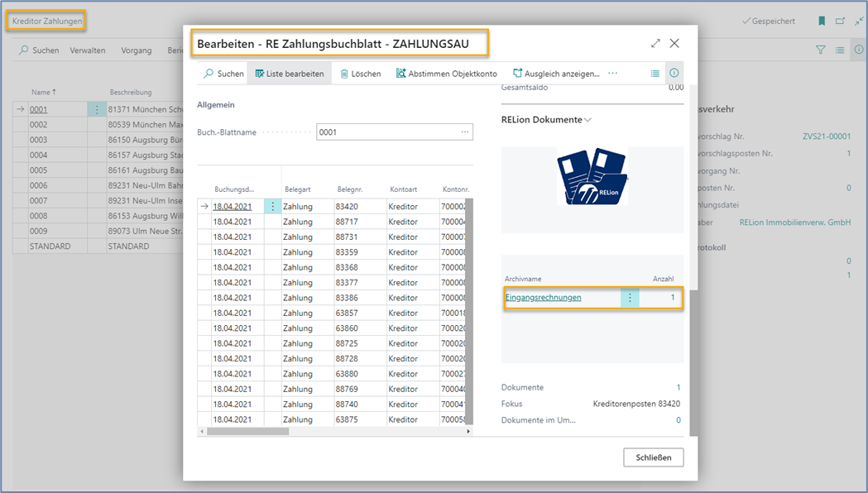Click the bookmark icon in page header
Image resolution: width=868 pixels, height=493 pixels.
[x=822, y=21]
